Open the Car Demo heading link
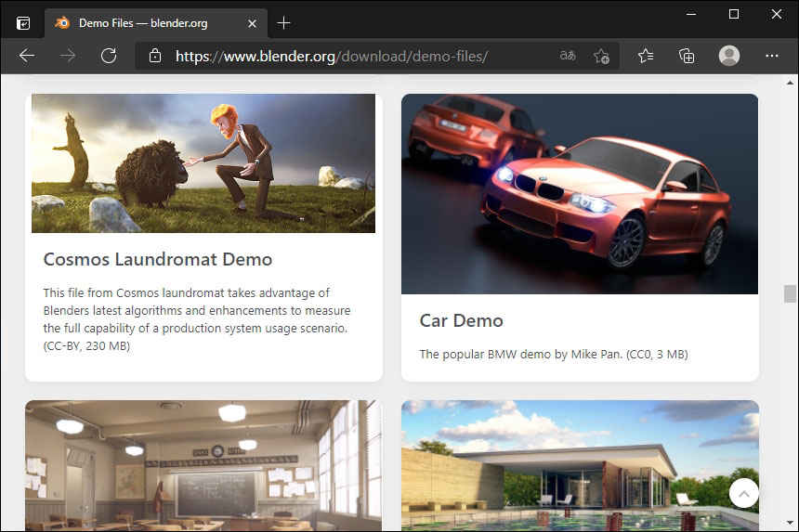 click(x=461, y=320)
